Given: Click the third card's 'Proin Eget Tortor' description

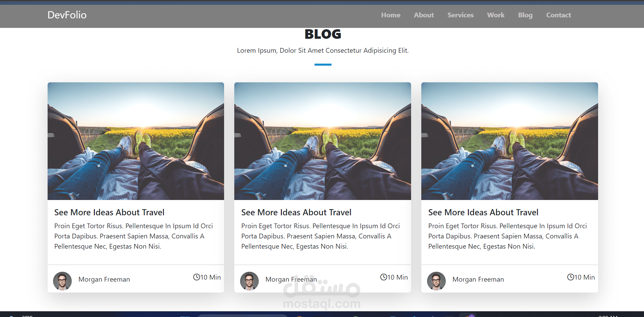Looking at the screenshot, I should click(508, 236).
